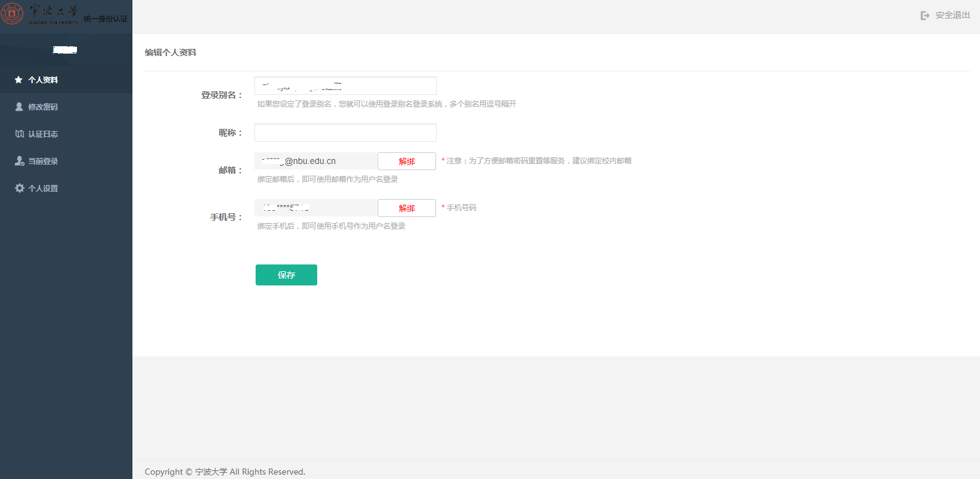Viewport: 980px width, 479px height.
Task: Click the 邮箱 field showing @nbu.edu.cn
Action: pos(315,161)
